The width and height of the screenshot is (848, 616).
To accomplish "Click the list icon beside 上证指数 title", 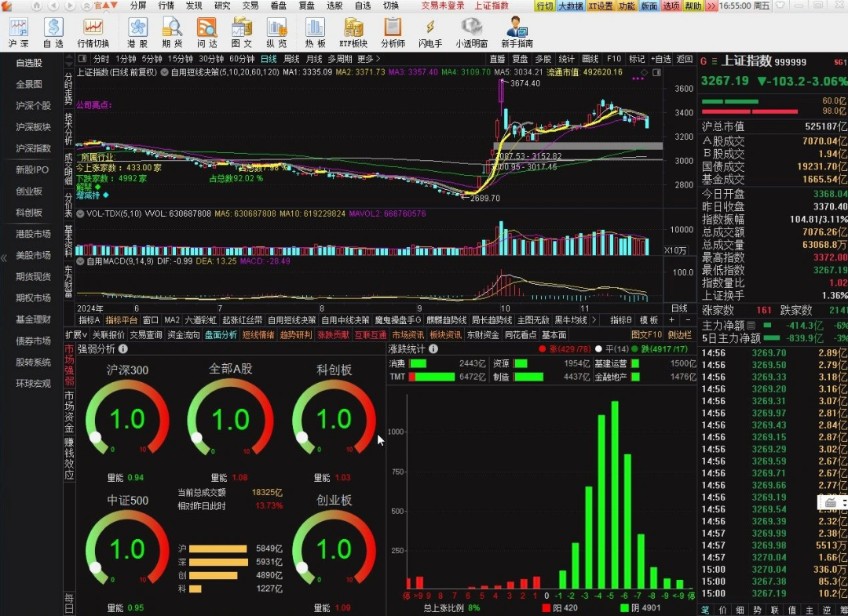I will click(x=714, y=61).
